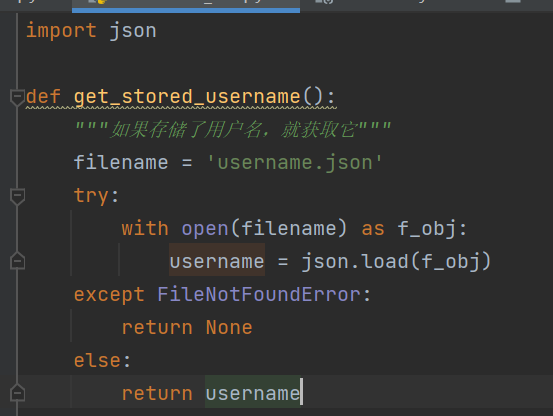Click the 'None' keyword
Screen dimensions: 553x416
point(229,327)
